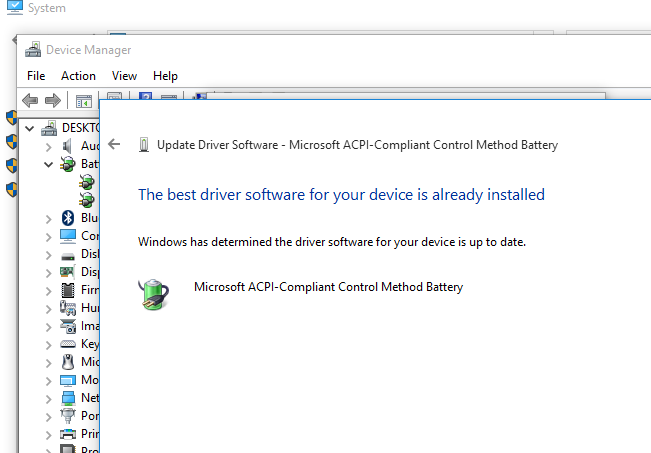The width and height of the screenshot is (651, 453).
Task: Select the Bluetooth icon
Action: pyautogui.click(x=68, y=218)
